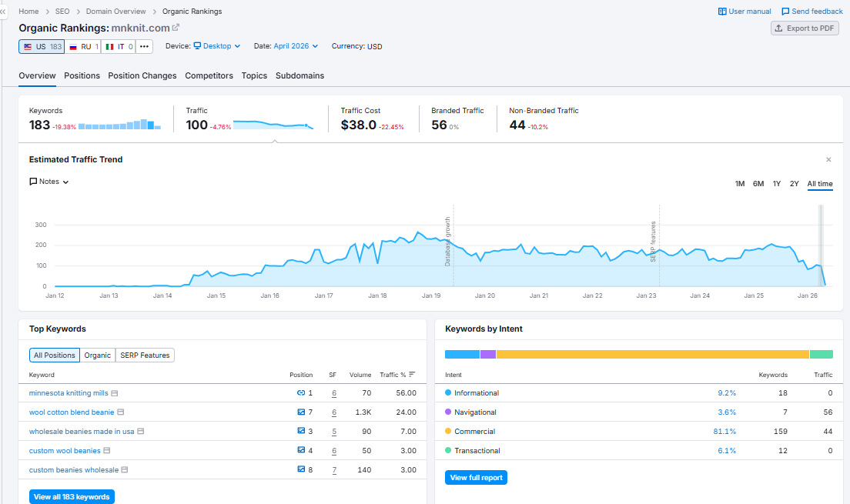850x504 pixels.
Task: Collapse the sidebar with double-chevron icon
Action: point(3,12)
